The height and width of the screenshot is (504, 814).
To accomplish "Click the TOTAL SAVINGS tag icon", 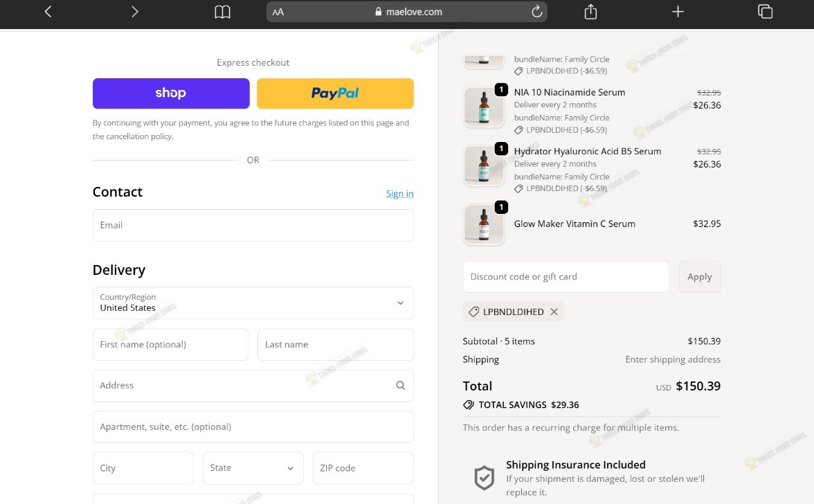I will pos(468,405).
